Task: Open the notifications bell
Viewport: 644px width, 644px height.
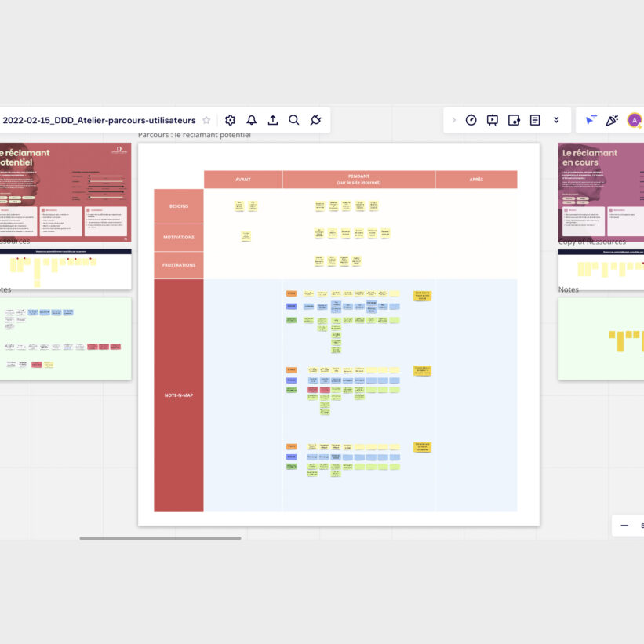Action: [251, 120]
